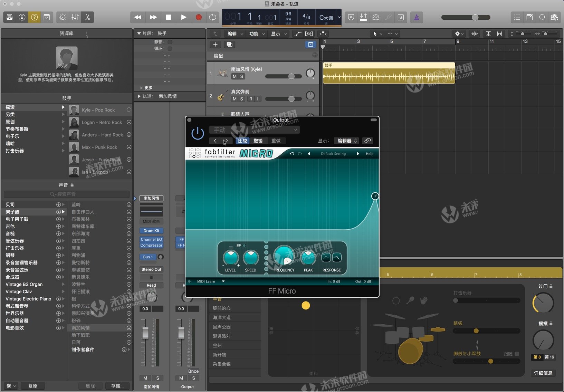Open the Editors scissors icon
564x392 pixels.
point(87,17)
